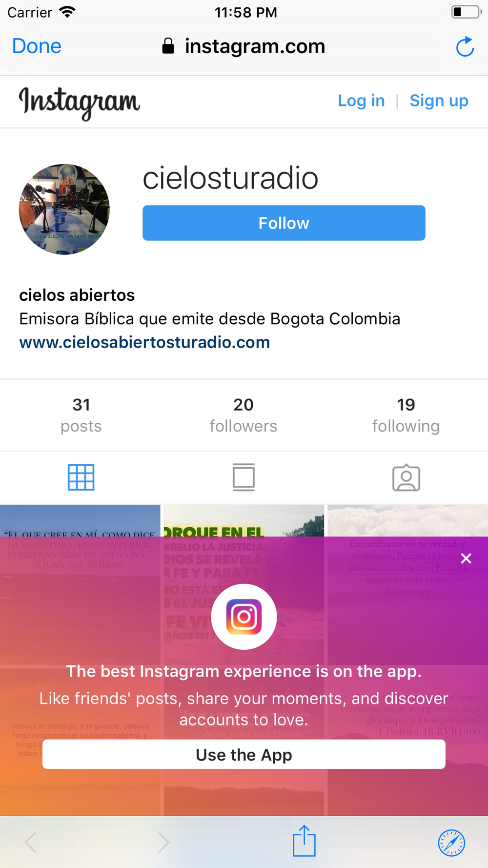The width and height of the screenshot is (488, 868).
Task: Tap the reload page icon
Action: [x=465, y=47]
